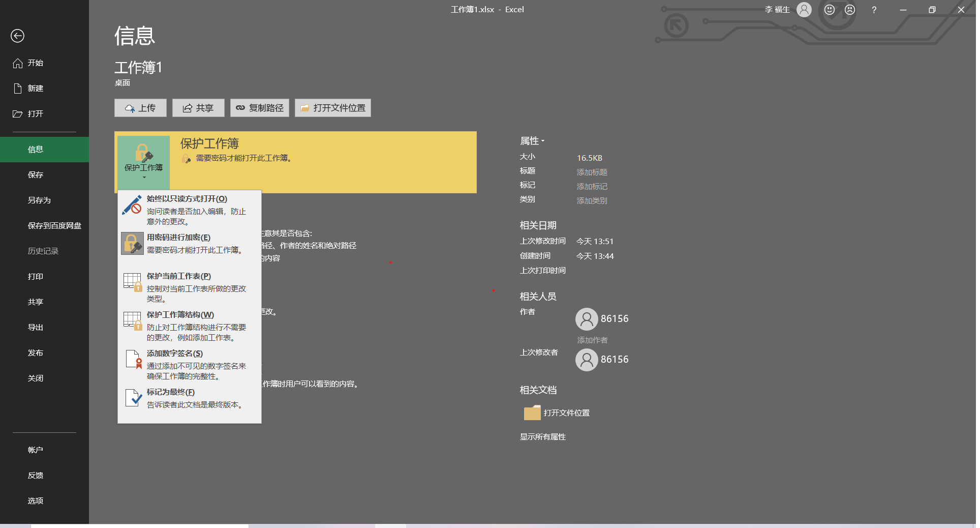Click 显示所有属性 link
Image resolution: width=980 pixels, height=528 pixels.
pyautogui.click(x=543, y=437)
